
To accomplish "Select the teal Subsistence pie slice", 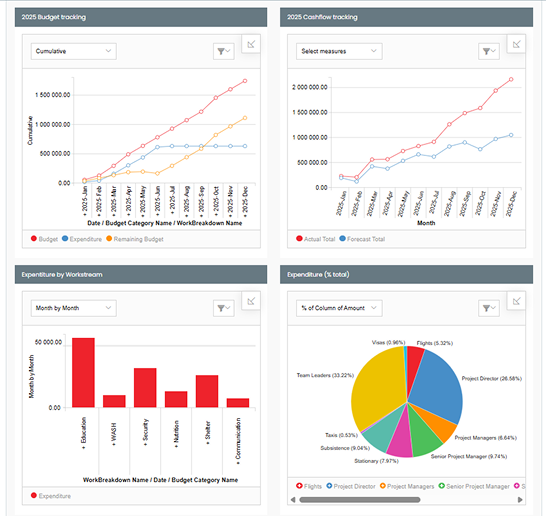I will [x=385, y=429].
